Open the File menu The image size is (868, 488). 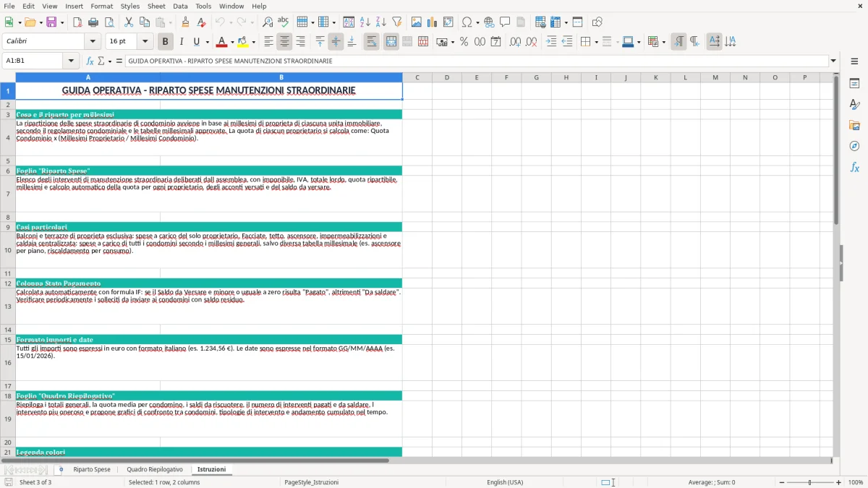tap(9, 6)
